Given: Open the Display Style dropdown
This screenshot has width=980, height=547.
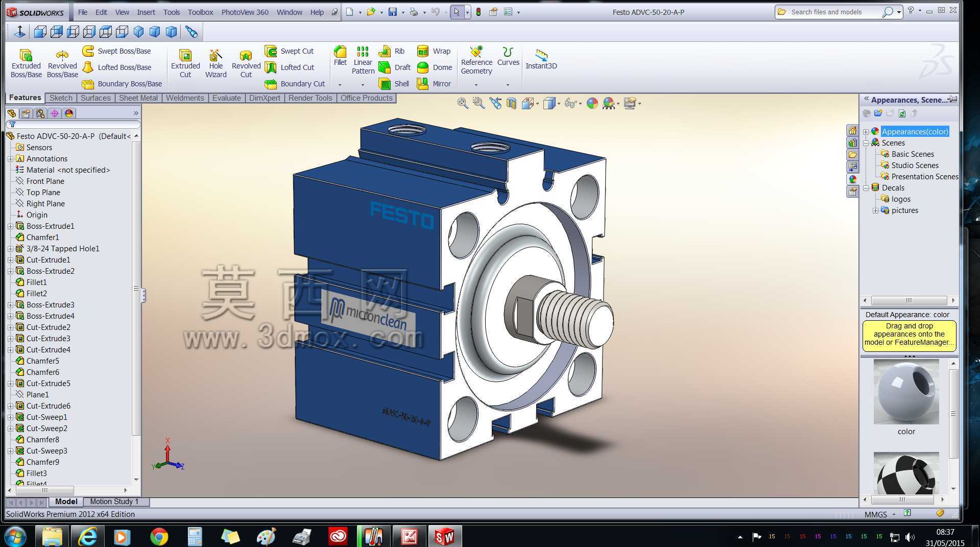Looking at the screenshot, I should click(559, 104).
